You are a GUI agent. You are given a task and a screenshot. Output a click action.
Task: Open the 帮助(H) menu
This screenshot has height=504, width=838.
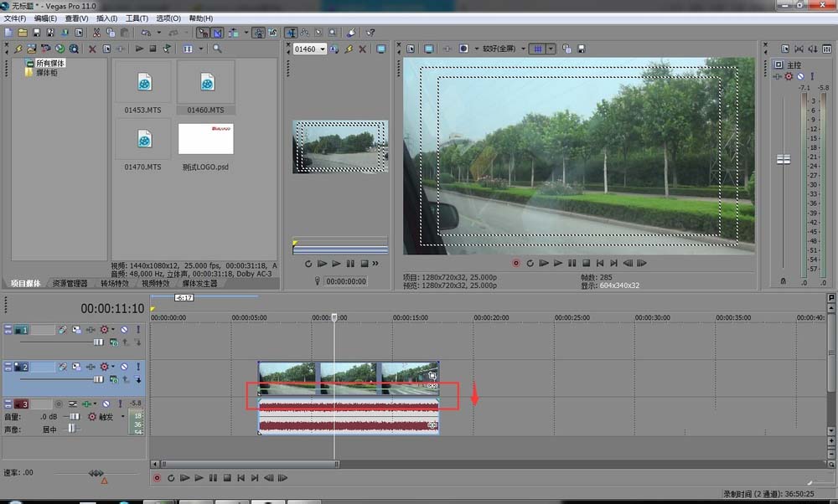pos(201,18)
